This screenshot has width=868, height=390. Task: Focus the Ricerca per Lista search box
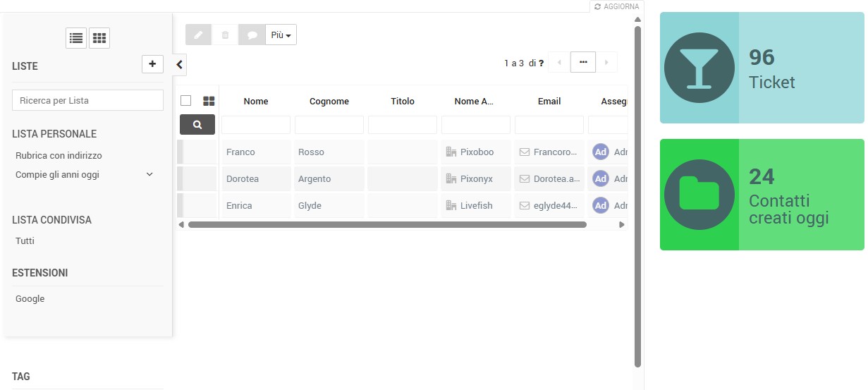87,100
